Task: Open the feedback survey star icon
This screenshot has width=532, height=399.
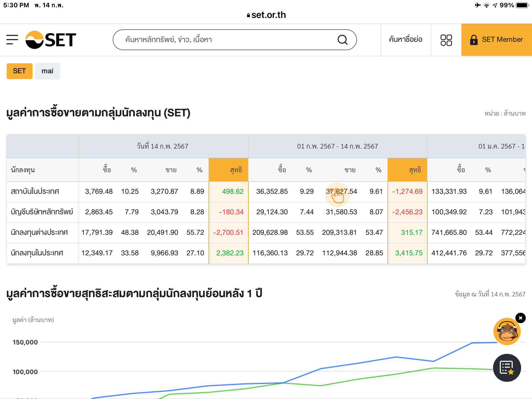Action: click(x=507, y=368)
